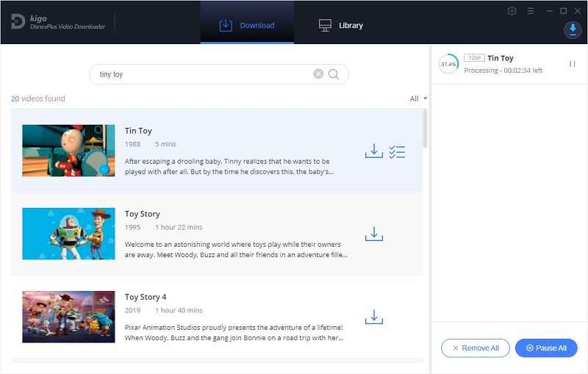Viewport: 588px width, 374px height.
Task: Click the 31.4% progress circle
Action: (x=448, y=64)
